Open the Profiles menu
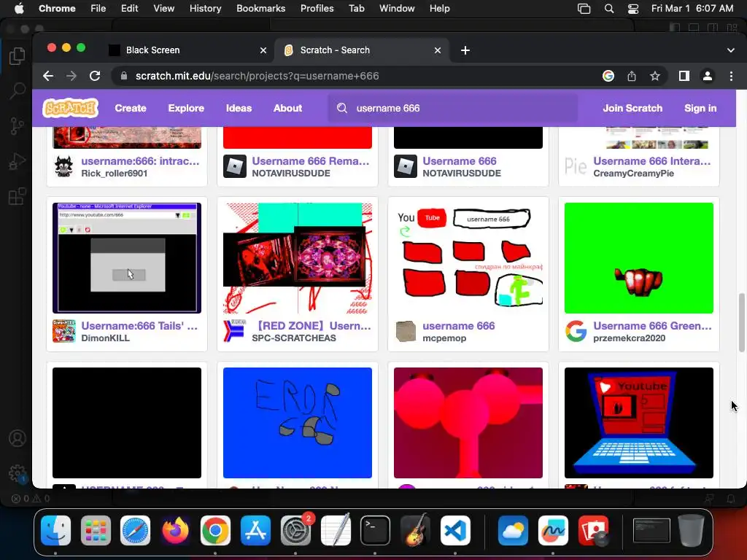Image resolution: width=747 pixels, height=560 pixels. point(317,9)
